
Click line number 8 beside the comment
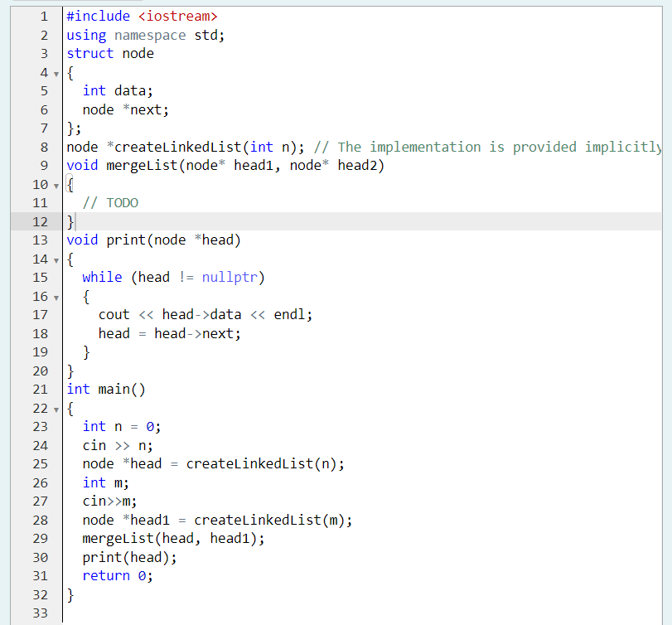click(x=44, y=147)
